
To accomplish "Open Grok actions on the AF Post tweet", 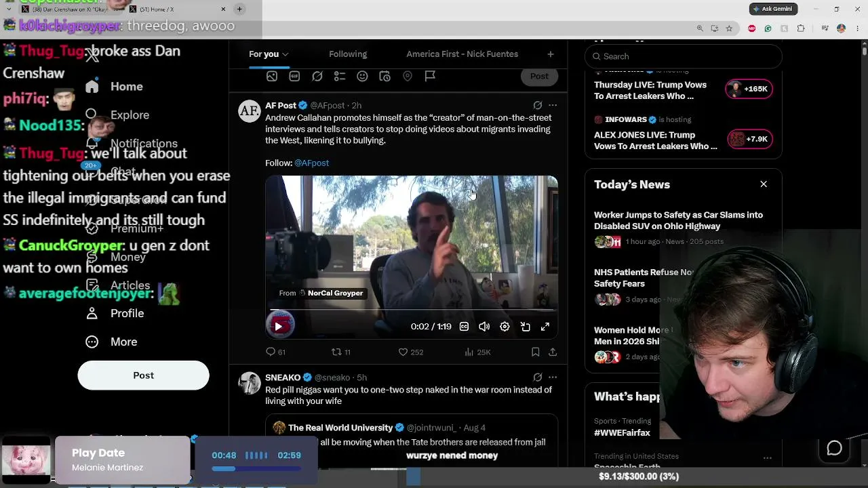I will pyautogui.click(x=538, y=105).
